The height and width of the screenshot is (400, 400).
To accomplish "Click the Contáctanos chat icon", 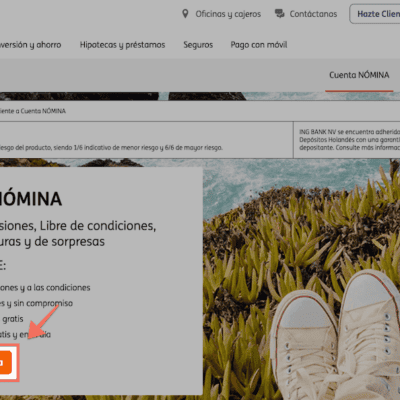I will (279, 14).
